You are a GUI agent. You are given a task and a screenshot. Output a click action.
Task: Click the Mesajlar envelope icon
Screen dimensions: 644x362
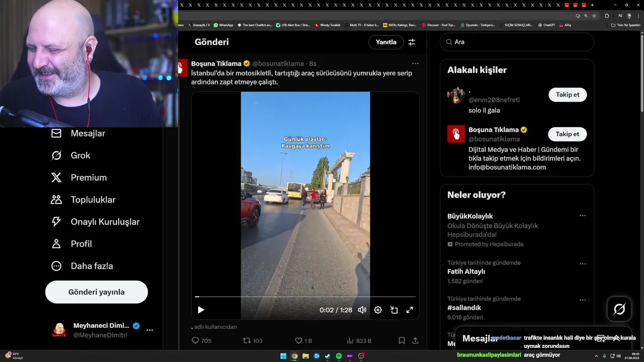(56, 133)
